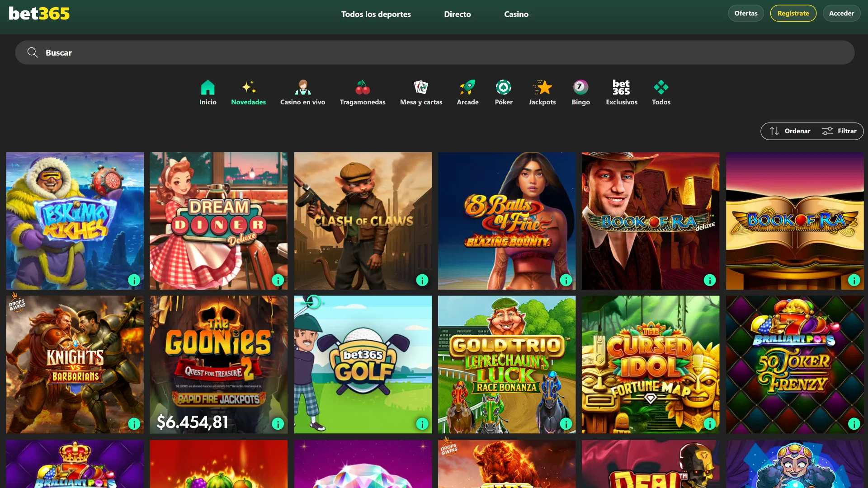Open the Inicio home icon
Image resolution: width=868 pixels, height=488 pixels.
[x=208, y=87]
